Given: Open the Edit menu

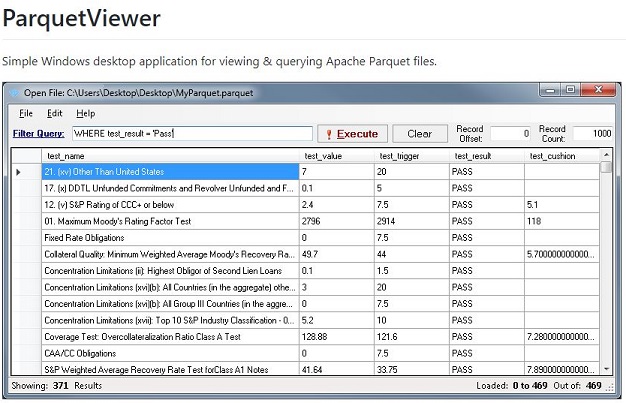Looking at the screenshot, I should pyautogui.click(x=55, y=113).
